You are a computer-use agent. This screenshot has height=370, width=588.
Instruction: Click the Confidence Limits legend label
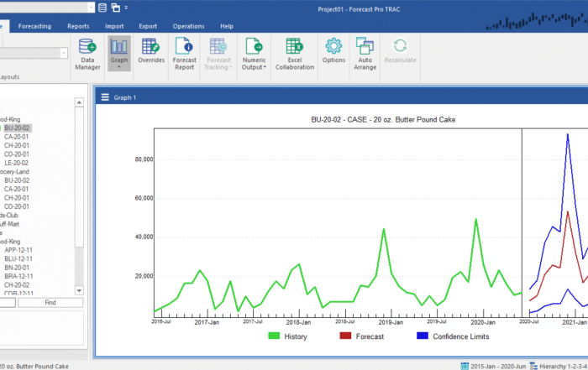[461, 336]
